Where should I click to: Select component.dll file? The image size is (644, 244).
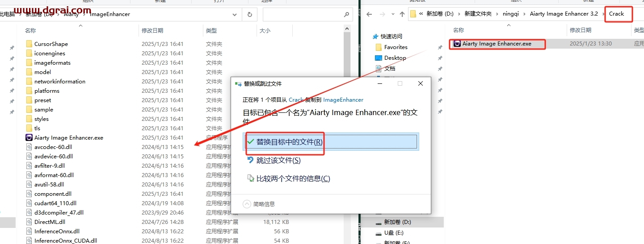coord(53,194)
